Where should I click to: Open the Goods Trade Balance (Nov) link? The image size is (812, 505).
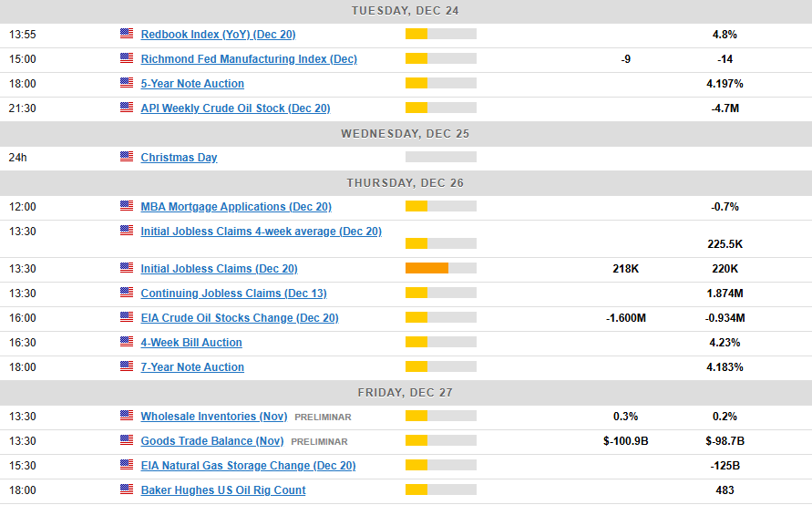[x=212, y=441]
